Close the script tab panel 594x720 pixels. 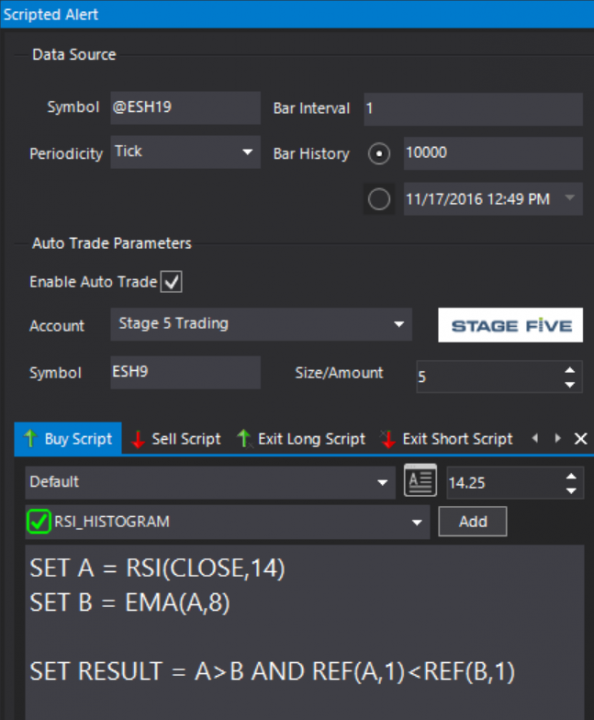point(581,439)
